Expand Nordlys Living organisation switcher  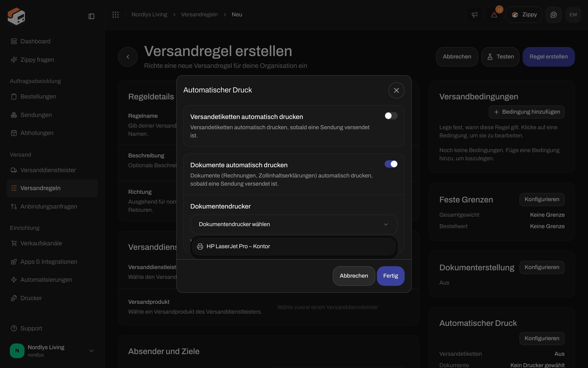tap(52, 351)
